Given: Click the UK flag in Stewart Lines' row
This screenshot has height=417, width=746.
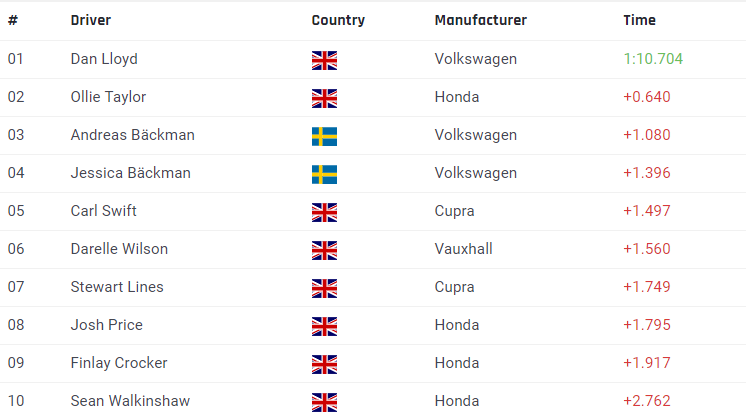Looking at the screenshot, I should coord(324,288).
